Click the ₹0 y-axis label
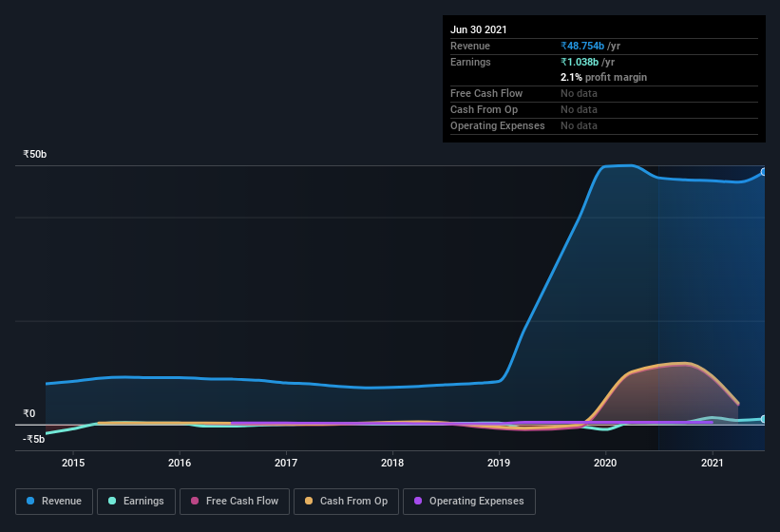The image size is (780, 532). point(29,413)
